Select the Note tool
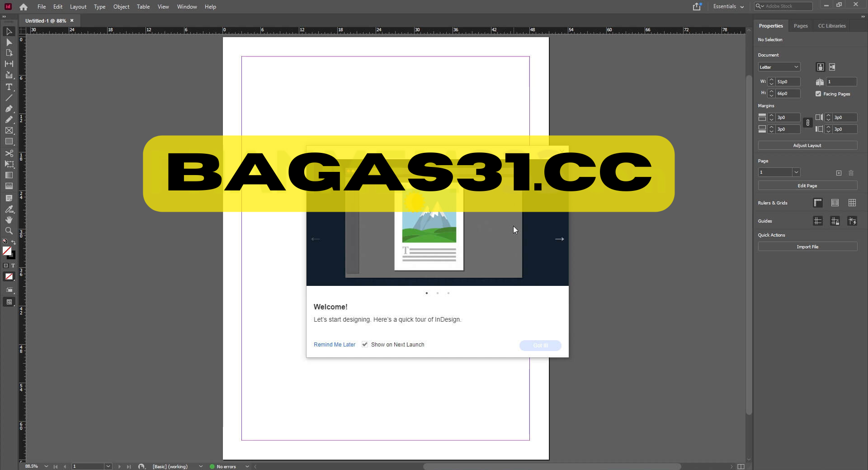This screenshot has height=470, width=868. pyautogui.click(x=9, y=198)
